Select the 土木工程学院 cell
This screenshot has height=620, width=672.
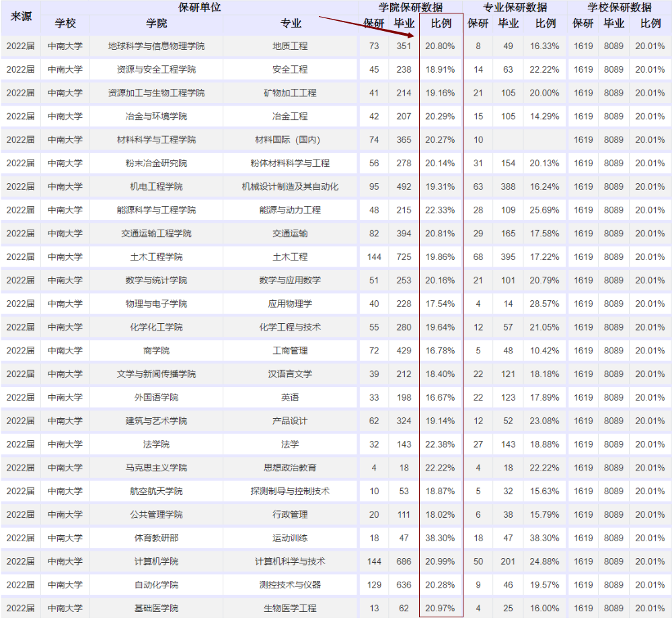[157, 257]
